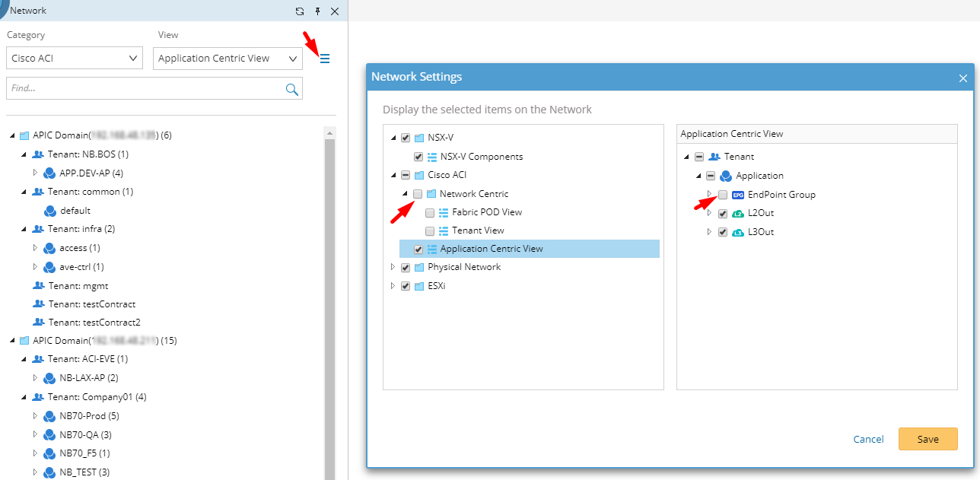This screenshot has width=980, height=480.
Task: Click the Cisco ACI folder icon
Action: 418,175
